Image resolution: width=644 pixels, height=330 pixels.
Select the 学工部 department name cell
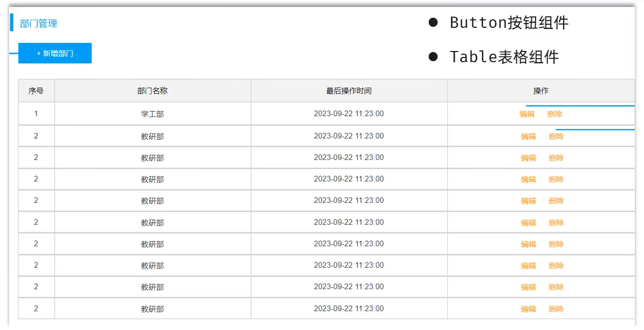tap(152, 114)
